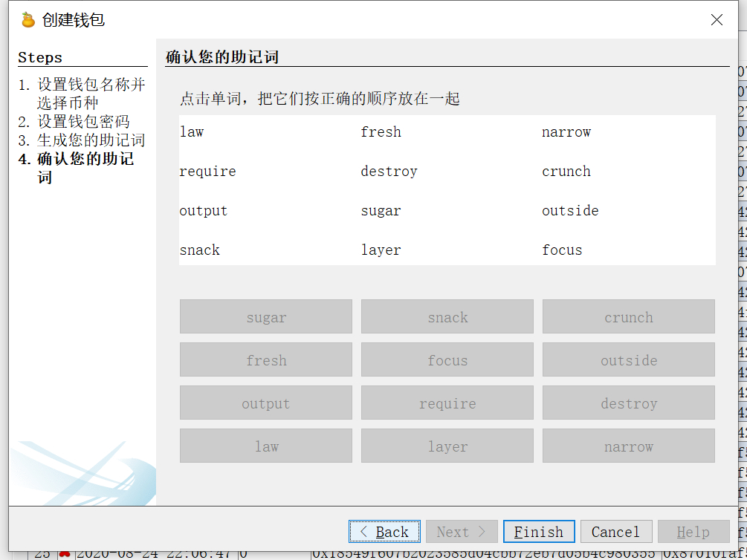This screenshot has width=747, height=560.
Task: Click the disabled Next button
Action: 462,532
